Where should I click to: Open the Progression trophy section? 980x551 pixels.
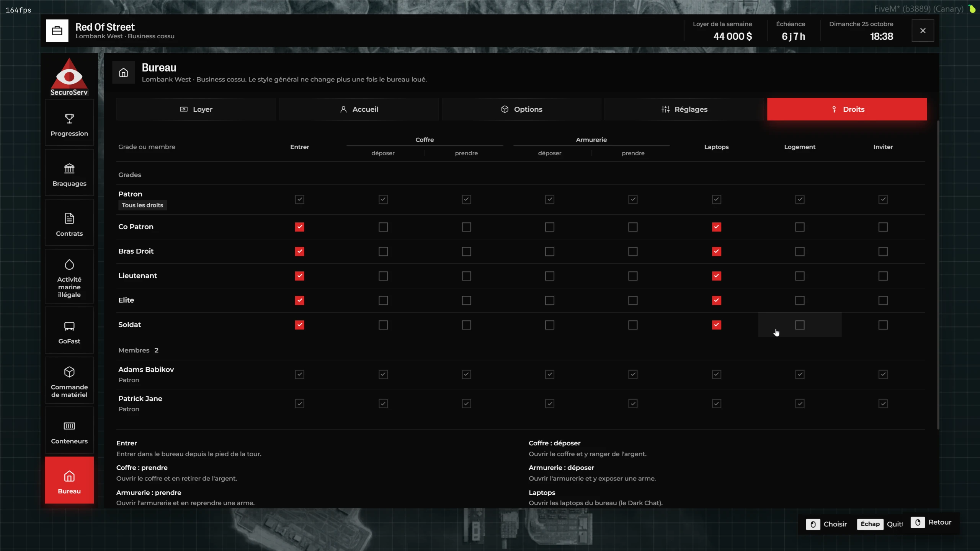pos(69,123)
